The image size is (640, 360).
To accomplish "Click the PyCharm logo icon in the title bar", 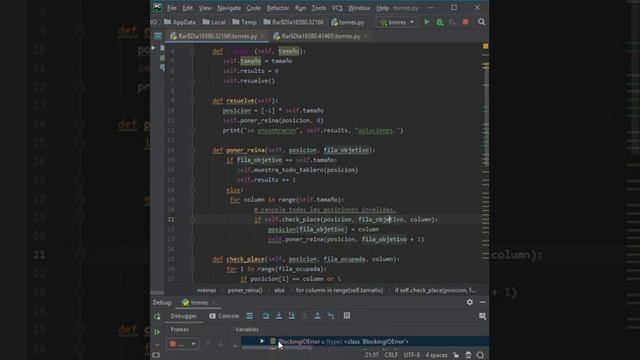I will [158, 8].
